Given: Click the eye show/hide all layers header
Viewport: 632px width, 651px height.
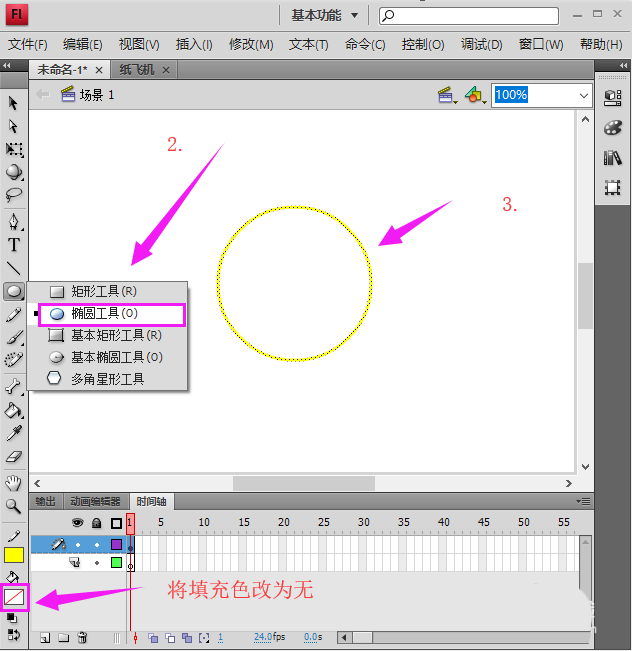Looking at the screenshot, I should [x=77, y=523].
